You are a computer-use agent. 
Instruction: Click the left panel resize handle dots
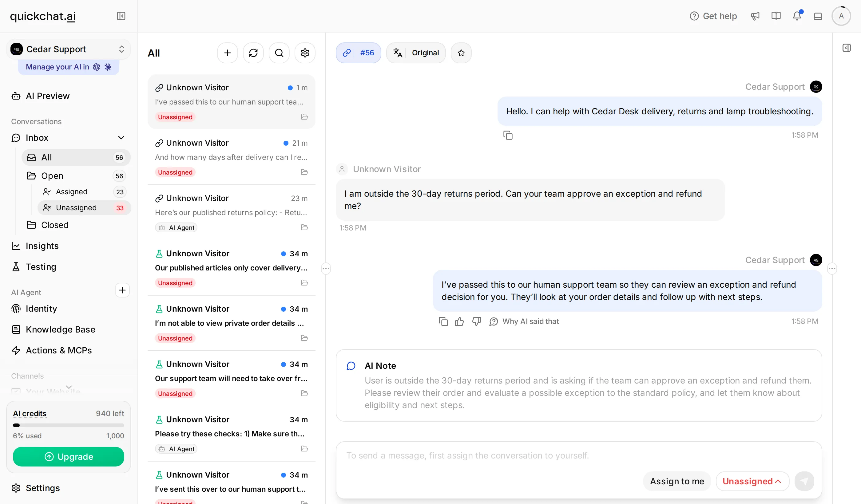pyautogui.click(x=326, y=269)
